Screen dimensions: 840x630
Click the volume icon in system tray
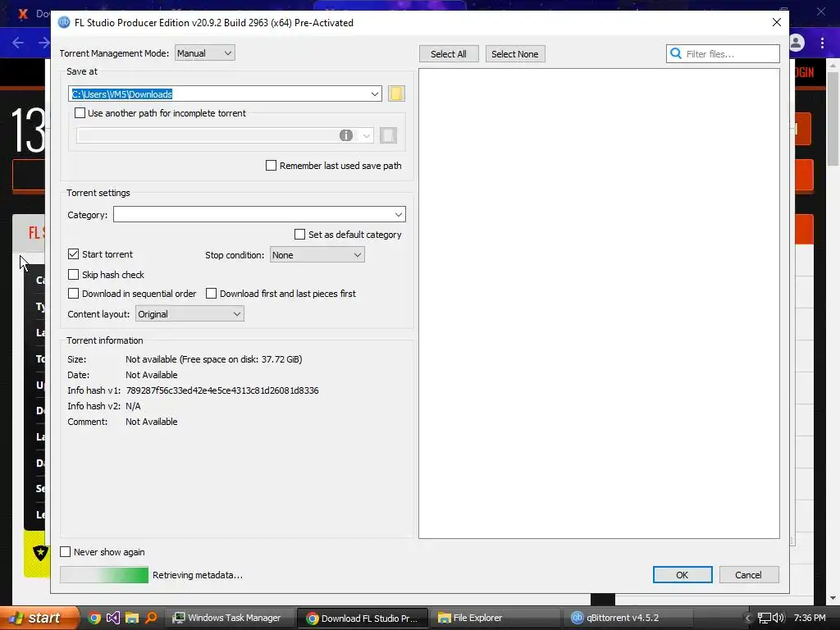[778, 619]
